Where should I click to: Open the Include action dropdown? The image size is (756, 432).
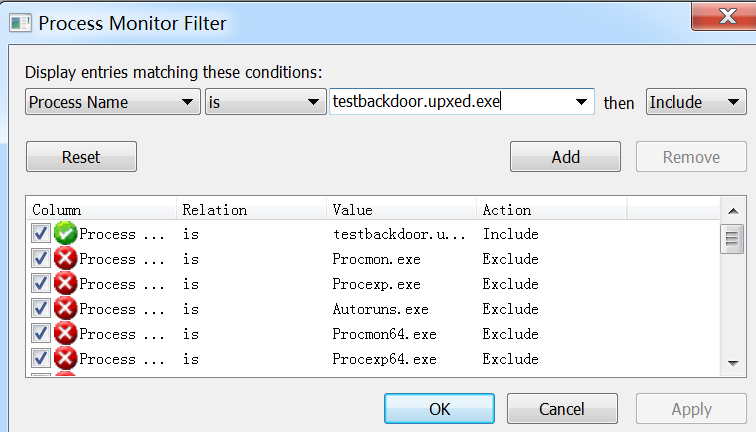696,102
